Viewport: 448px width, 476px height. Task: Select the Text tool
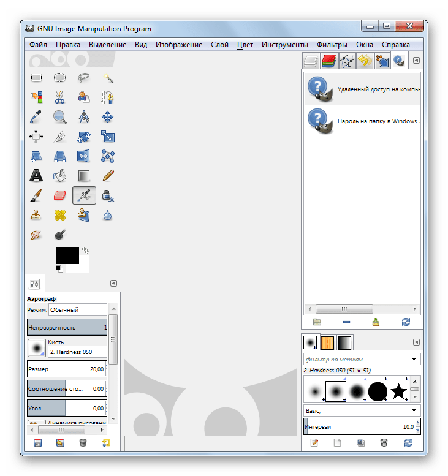(36, 176)
